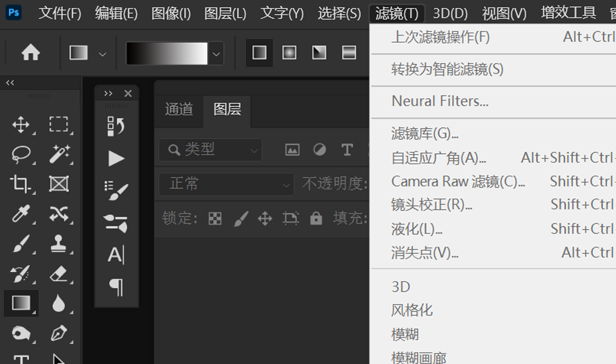Go to the Home screen icon
Screen dimensions: 616x364
(x=30, y=53)
